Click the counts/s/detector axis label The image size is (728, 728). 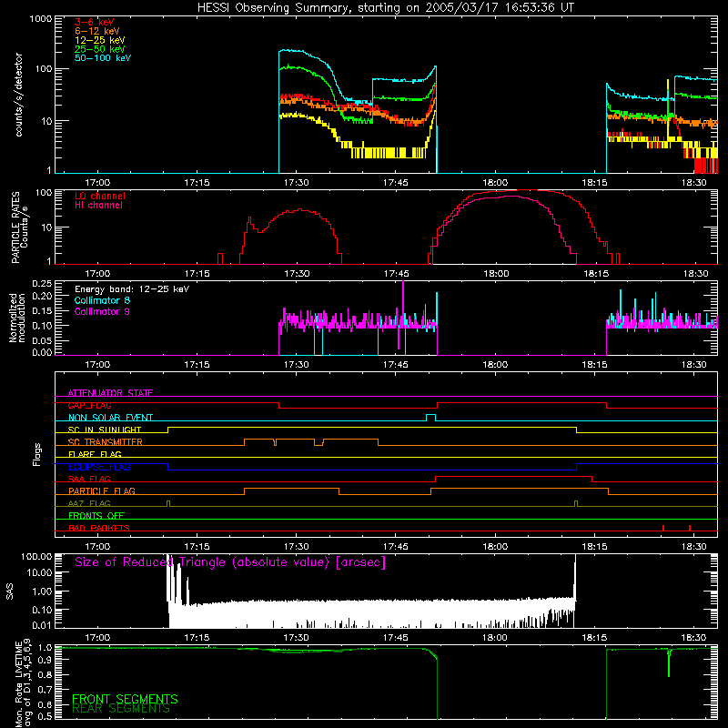18,95
